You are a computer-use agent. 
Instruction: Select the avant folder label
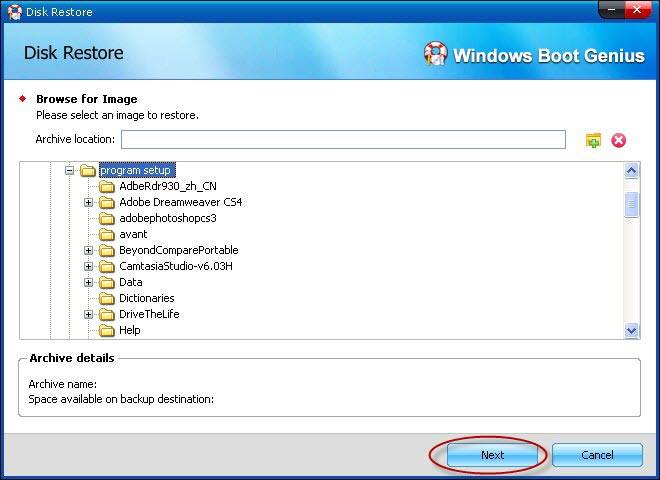(x=133, y=234)
